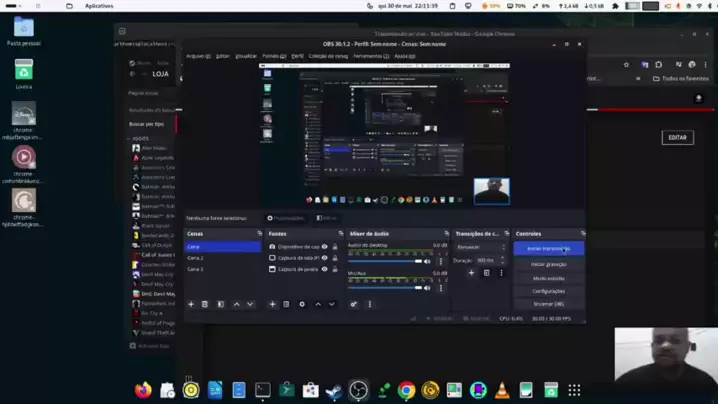Lock the Captura de tela source
Viewport: 718px width, 404px height.
(333, 258)
